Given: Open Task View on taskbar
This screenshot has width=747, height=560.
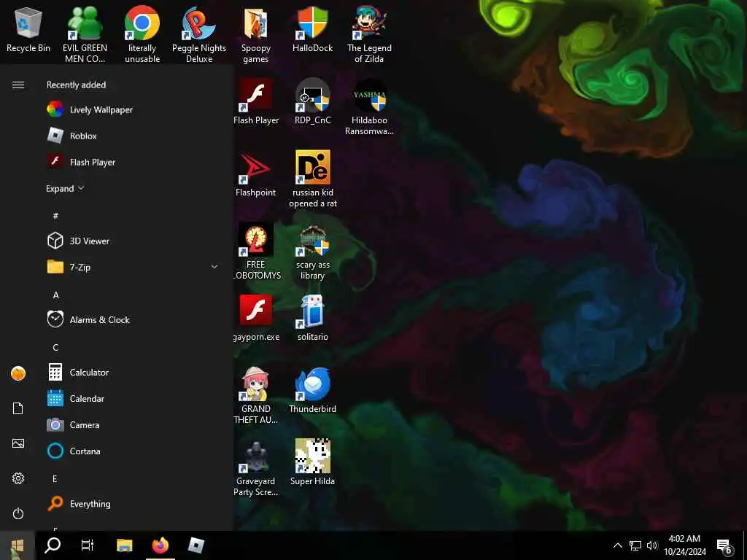Looking at the screenshot, I should click(88, 545).
